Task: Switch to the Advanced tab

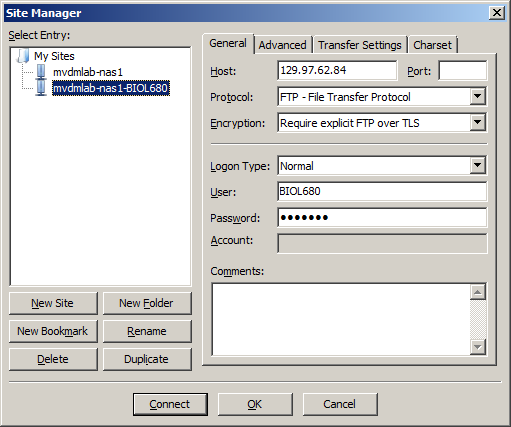Action: tap(283, 45)
